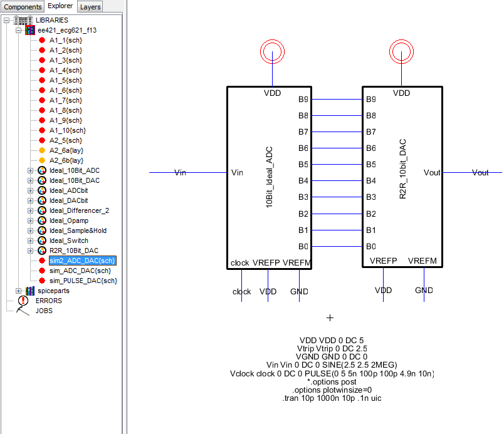Expand the Ideal_10Bit_ADC cell
The width and height of the screenshot is (504, 434).
(30, 170)
